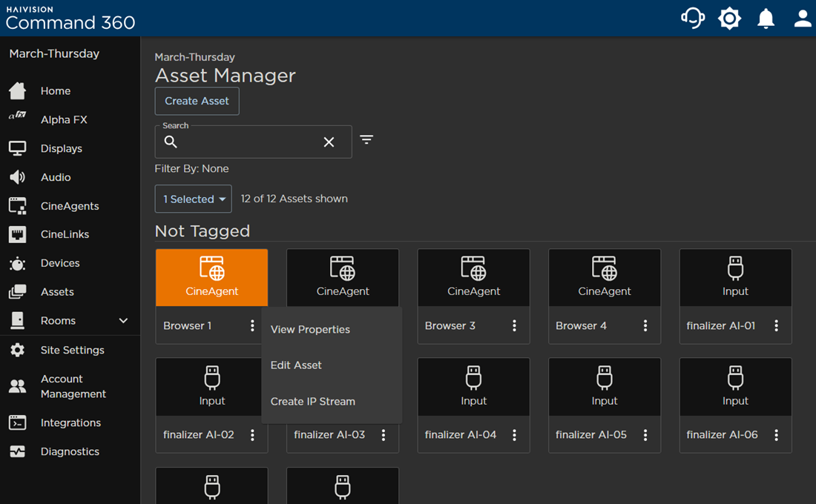The image size is (816, 504).
Task: Open the settings gear in the header
Action: click(729, 19)
